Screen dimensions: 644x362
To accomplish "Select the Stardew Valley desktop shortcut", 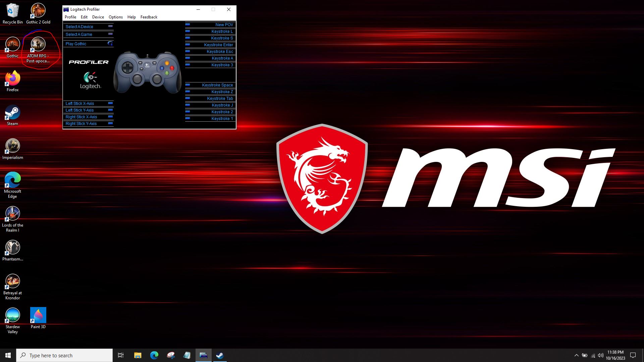I will tap(12, 321).
